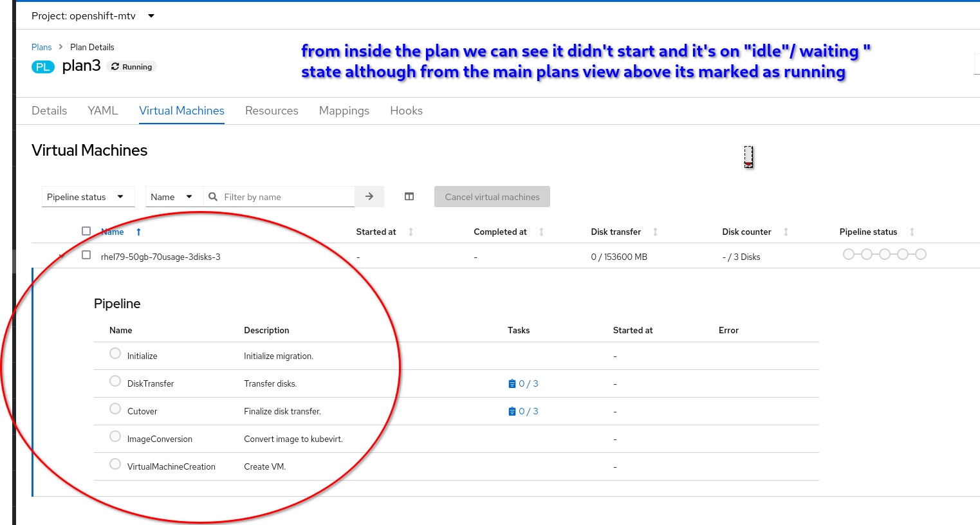Click the filter search arrow button
The image size is (980, 525).
tap(369, 197)
